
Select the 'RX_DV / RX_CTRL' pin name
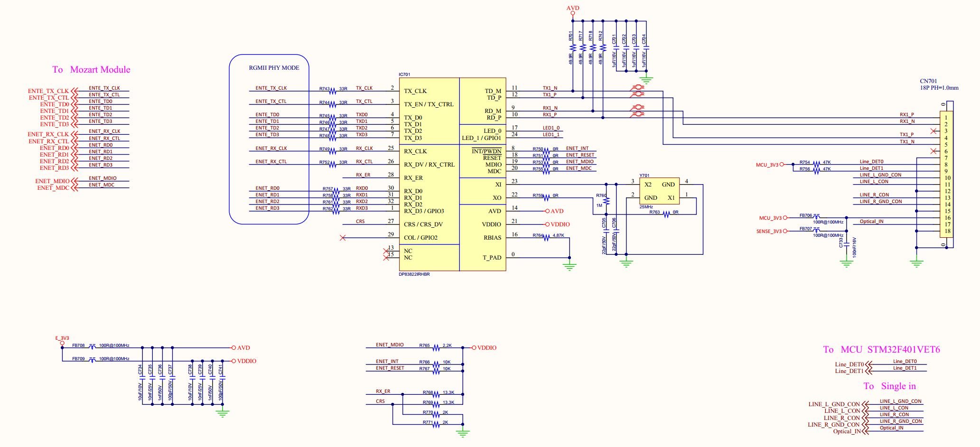[429, 165]
